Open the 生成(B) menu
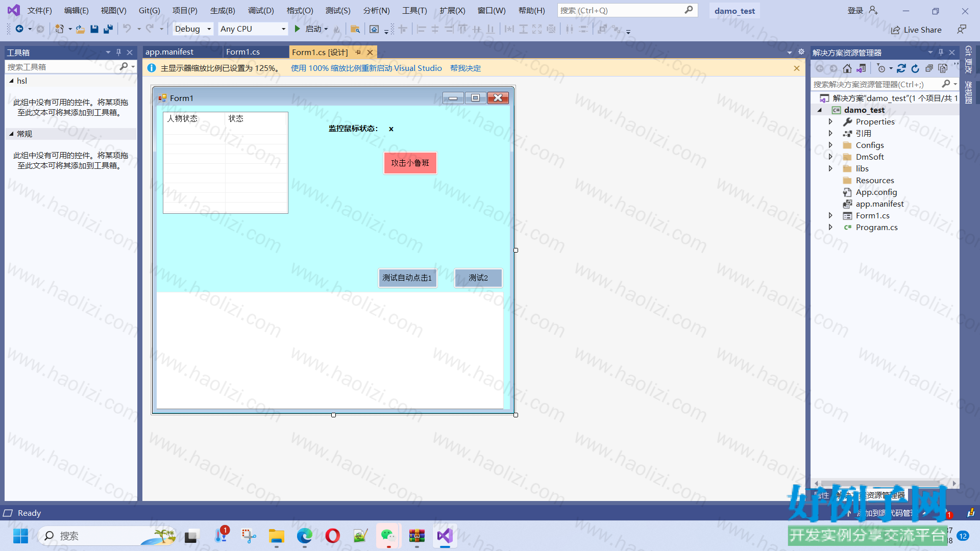 [223, 11]
